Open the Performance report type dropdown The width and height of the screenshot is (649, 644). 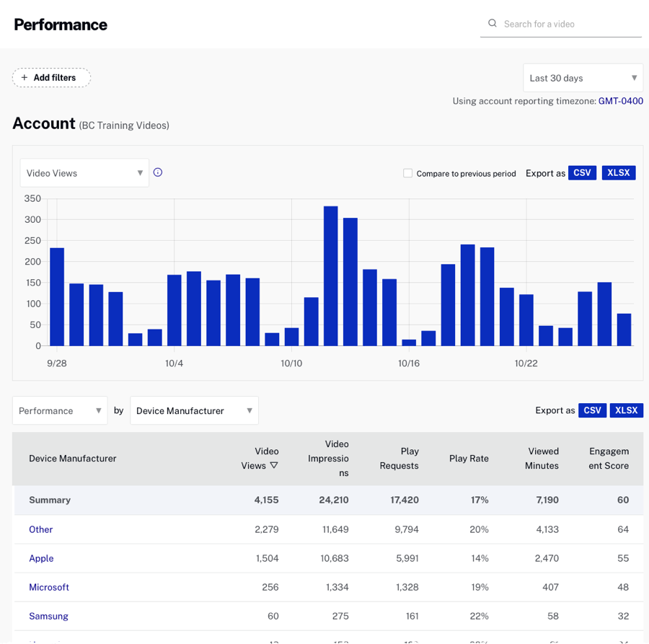coord(60,410)
